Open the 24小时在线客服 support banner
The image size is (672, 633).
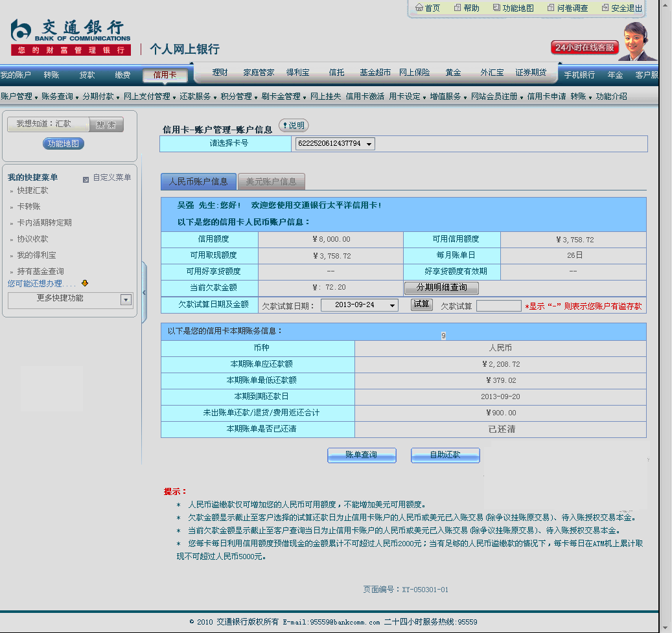coord(585,47)
